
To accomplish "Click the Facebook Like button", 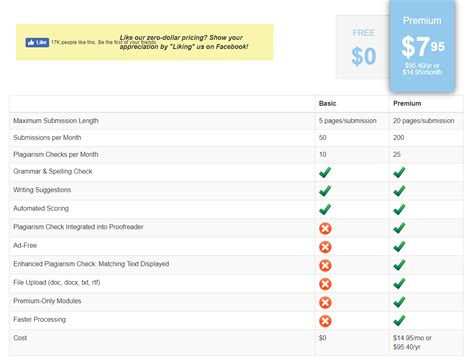I will [37, 42].
